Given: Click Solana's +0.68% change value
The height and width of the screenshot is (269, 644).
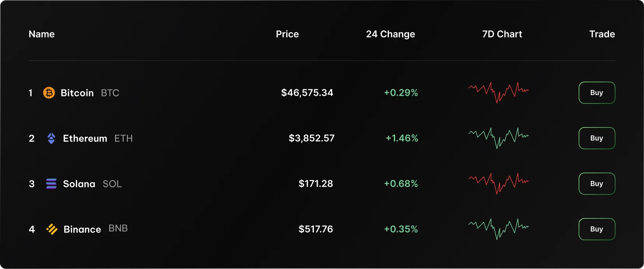Looking at the screenshot, I should (401, 183).
